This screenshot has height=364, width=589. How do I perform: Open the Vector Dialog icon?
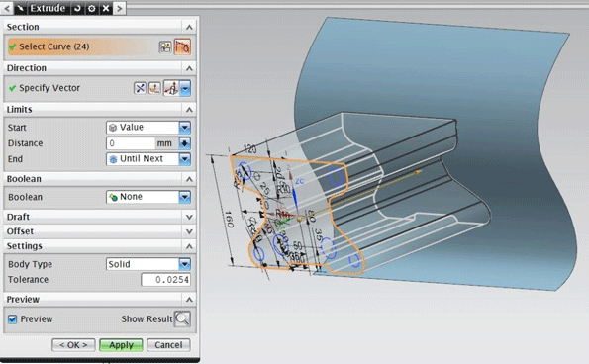pyautogui.click(x=154, y=88)
